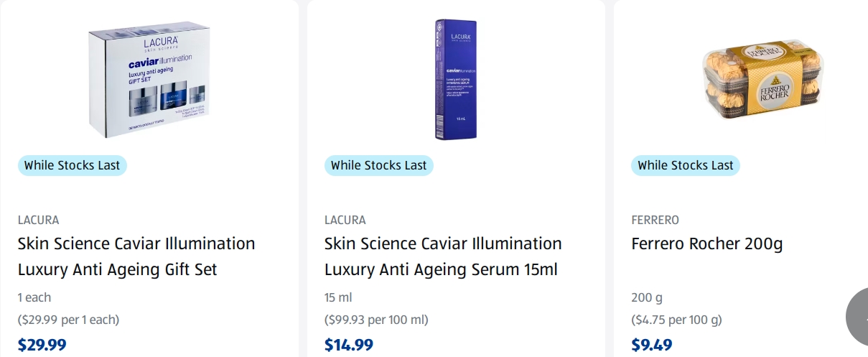The height and width of the screenshot is (357, 868).
Task: Open the Lacura Serum 15ml product image
Action: (456, 80)
